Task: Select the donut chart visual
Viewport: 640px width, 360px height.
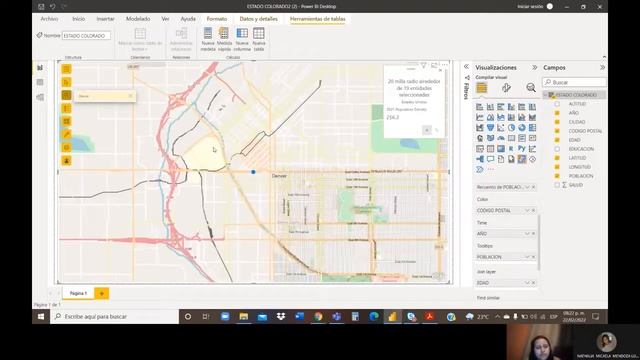Action: pos(522,128)
